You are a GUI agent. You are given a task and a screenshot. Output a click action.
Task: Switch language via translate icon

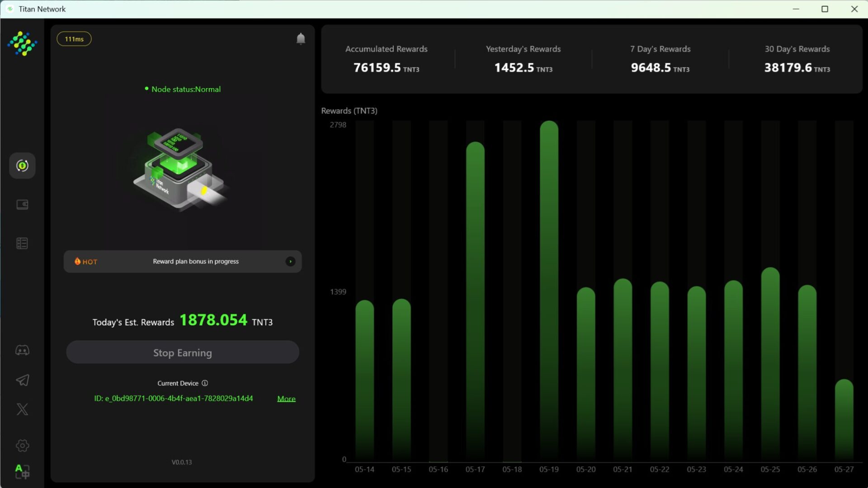pyautogui.click(x=22, y=472)
